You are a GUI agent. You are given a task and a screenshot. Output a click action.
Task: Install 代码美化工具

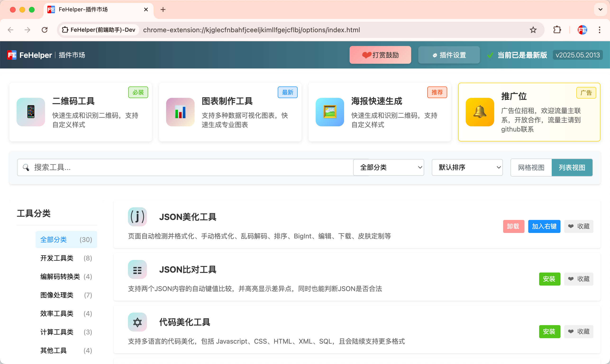pyautogui.click(x=549, y=332)
